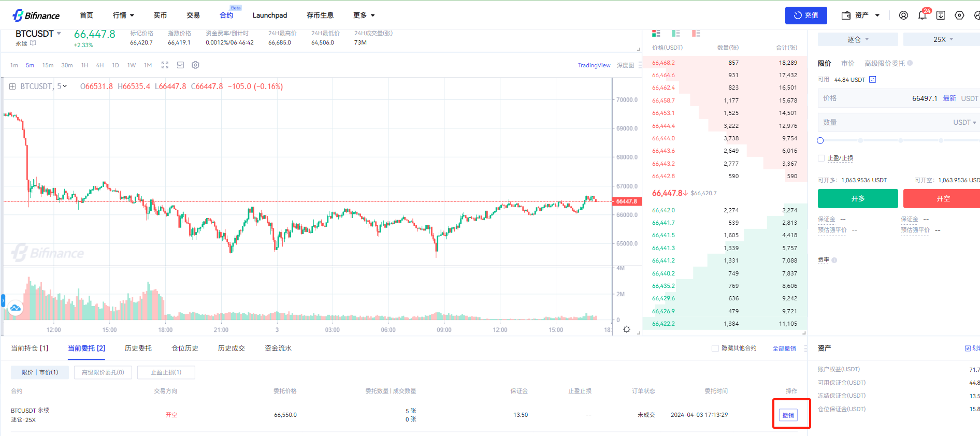980x436 pixels.
Task: Expand the BTCUSDT chart legend box
Action: (x=12, y=86)
